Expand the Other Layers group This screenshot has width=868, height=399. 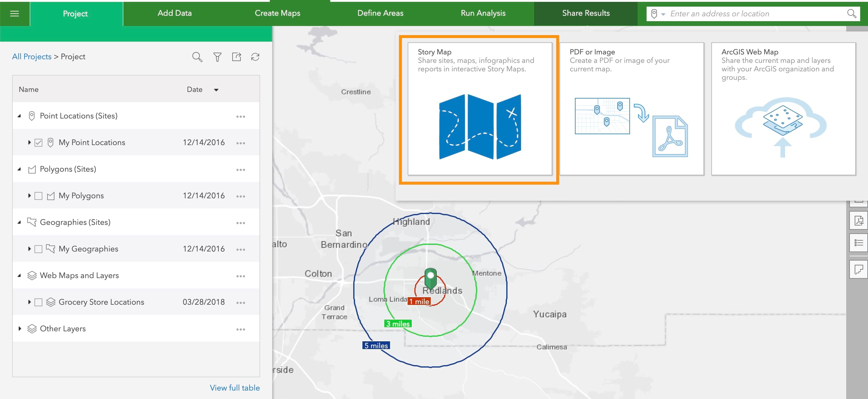[x=20, y=329]
